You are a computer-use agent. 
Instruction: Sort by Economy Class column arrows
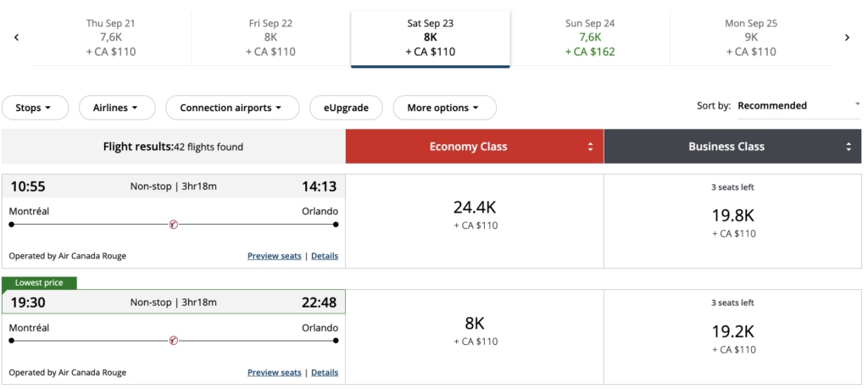[x=590, y=147]
